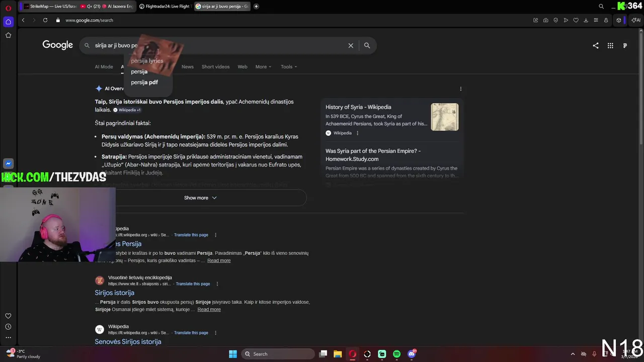Screen dimensions: 644x362
Task: Open History of Syria thumbnail image
Action: (x=445, y=117)
